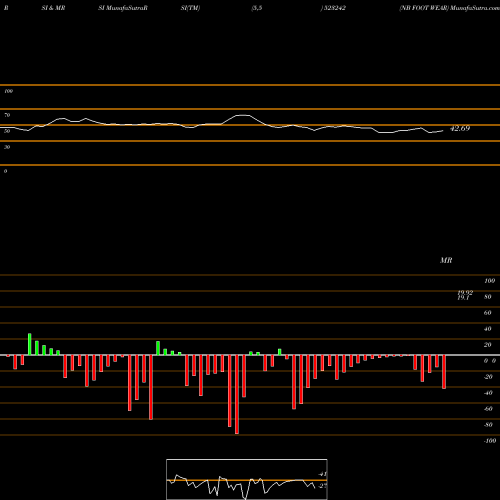This screenshot has height=500, width=500.
Task: Click the MR scale -60 label
Action: tap(488, 409)
